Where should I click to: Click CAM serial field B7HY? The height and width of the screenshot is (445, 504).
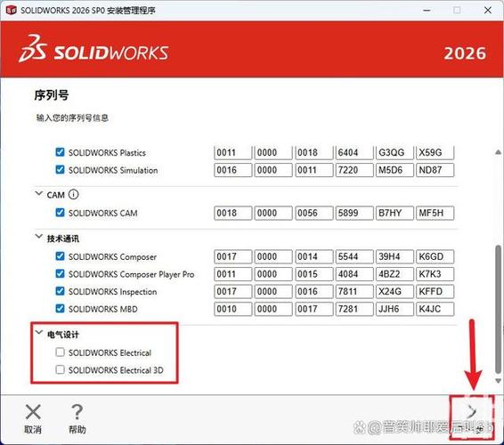394,213
